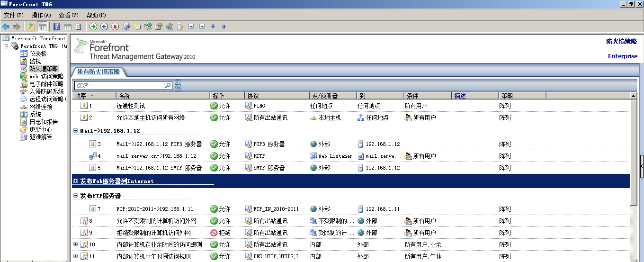Screen dimensions: 644x262
Task: Click inside the 搜索 input box
Action: [x=119, y=85]
